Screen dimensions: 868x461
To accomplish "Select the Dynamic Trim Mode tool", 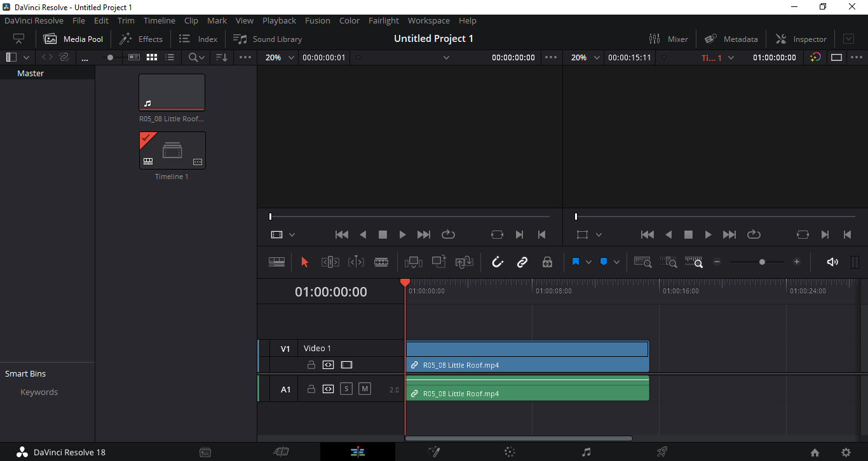I will pos(356,262).
